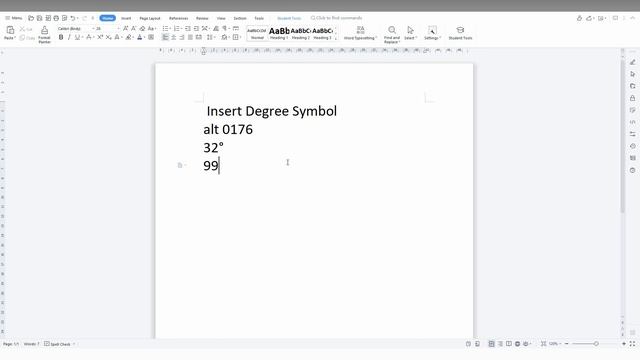Toggle align right
Image resolution: width=640 pixels, height=360 pixels.
tap(182, 37)
